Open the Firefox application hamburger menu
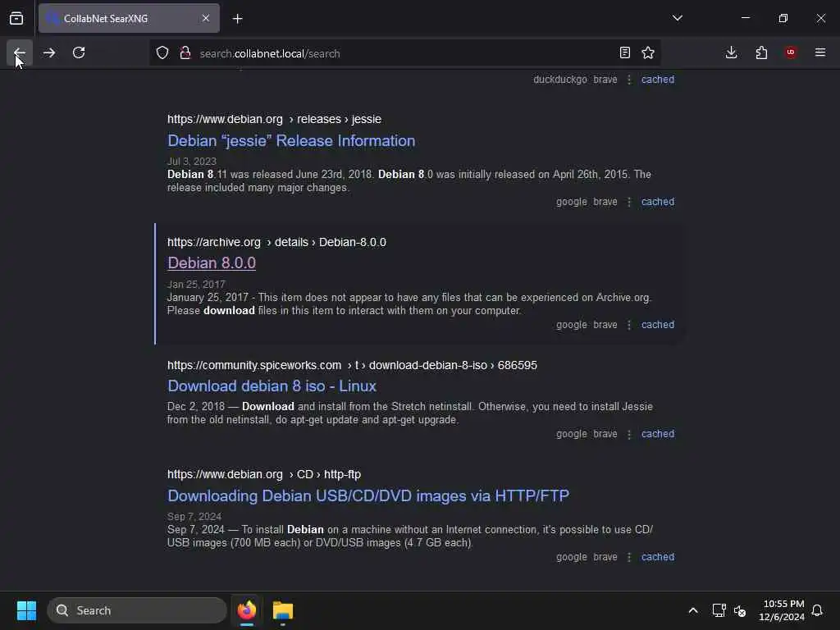840x630 pixels. click(x=820, y=52)
